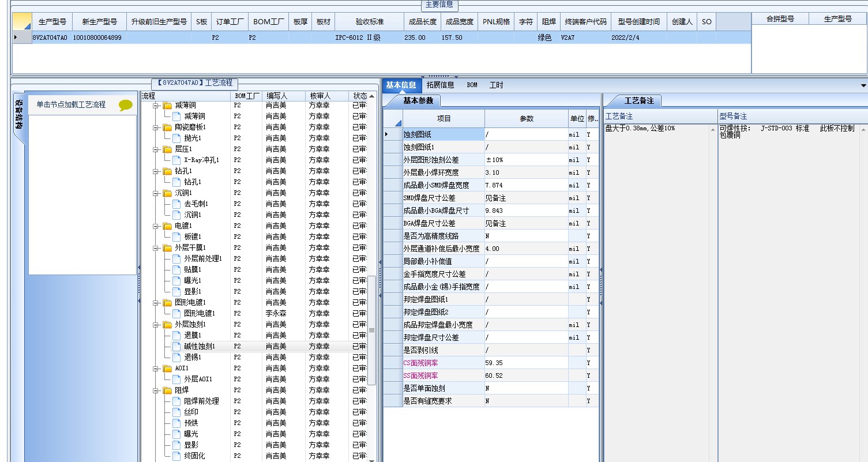868x462 pixels.
Task: Click the folder icon of AOI1
Action: click(x=167, y=369)
